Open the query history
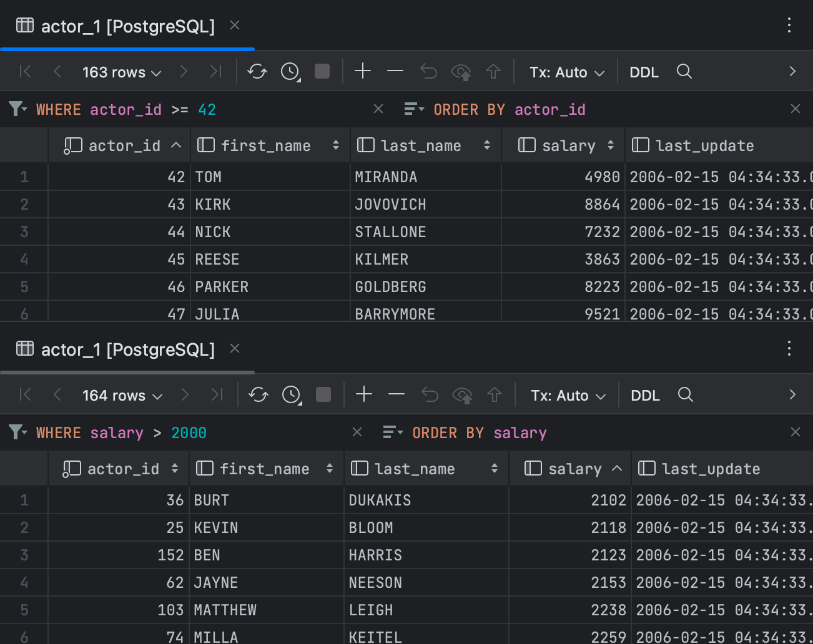This screenshot has height=644, width=813. (x=290, y=72)
